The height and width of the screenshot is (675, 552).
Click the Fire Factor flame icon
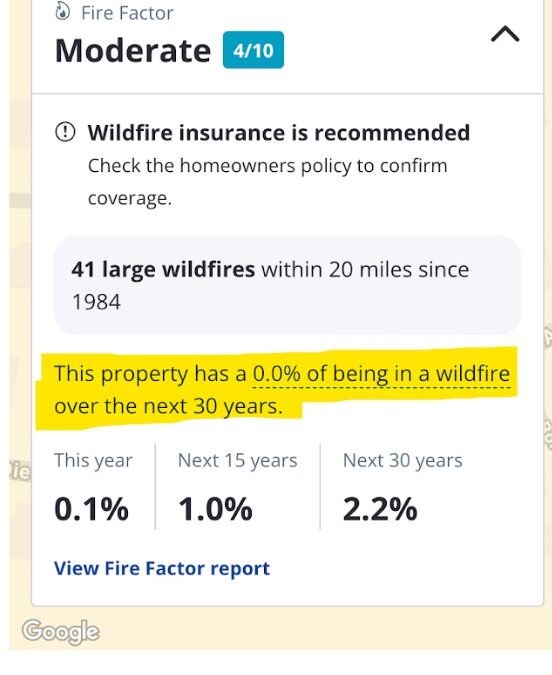click(x=62, y=13)
